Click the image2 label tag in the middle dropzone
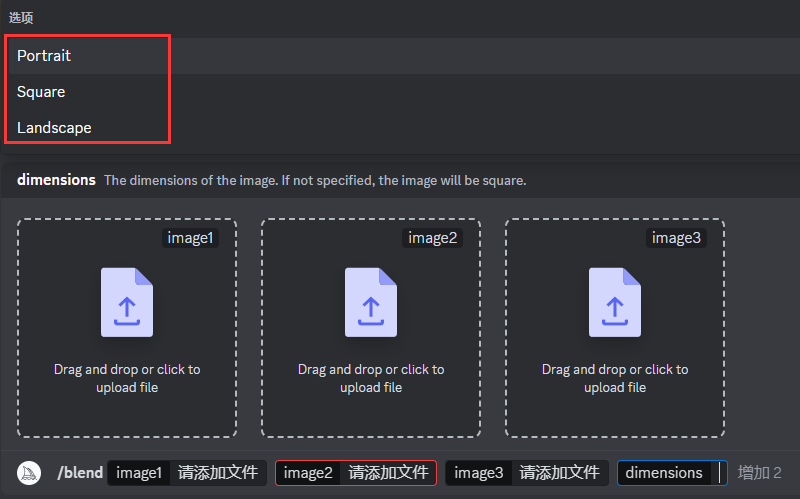 pyautogui.click(x=432, y=238)
